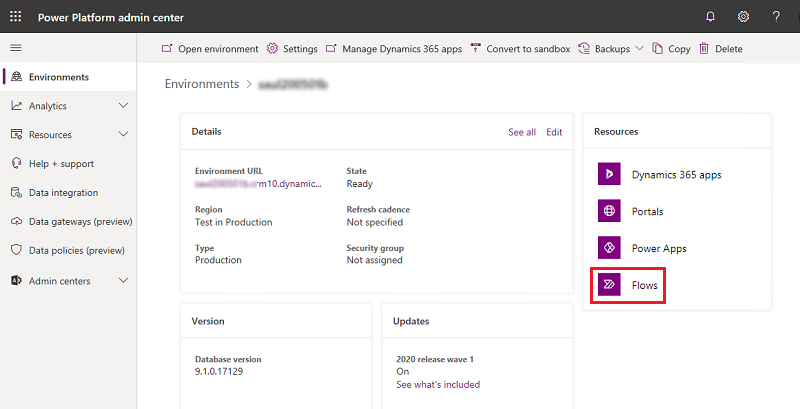
Task: Click the Help + support headset icon
Action: point(17,163)
